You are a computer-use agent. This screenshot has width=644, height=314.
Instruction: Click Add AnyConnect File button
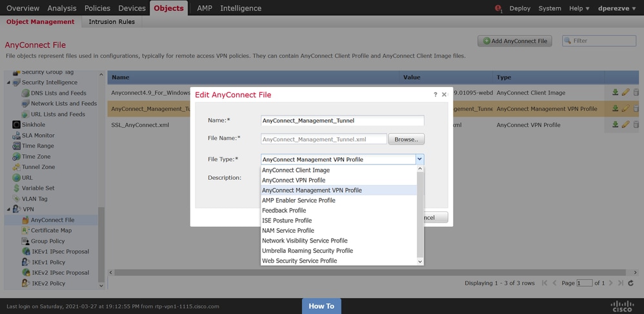point(515,41)
